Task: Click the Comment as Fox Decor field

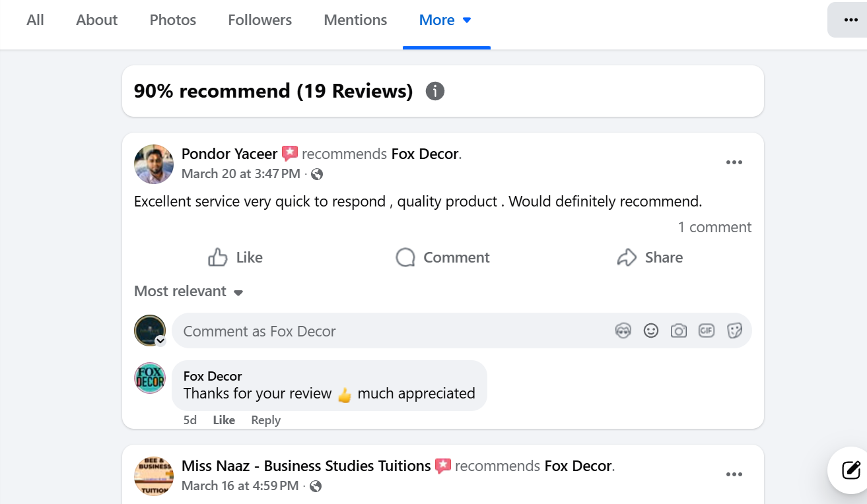Action: tap(390, 331)
